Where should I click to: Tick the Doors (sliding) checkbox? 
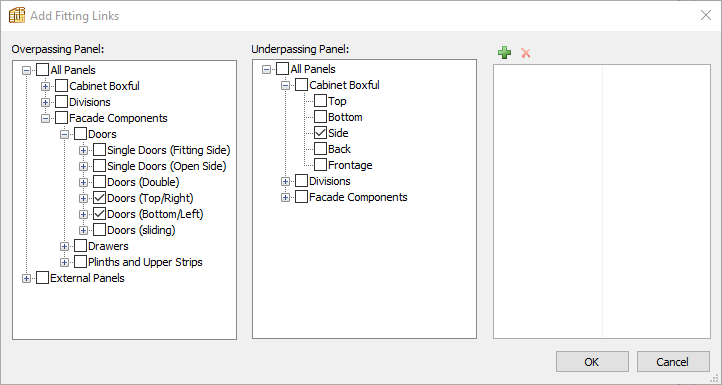(x=99, y=230)
